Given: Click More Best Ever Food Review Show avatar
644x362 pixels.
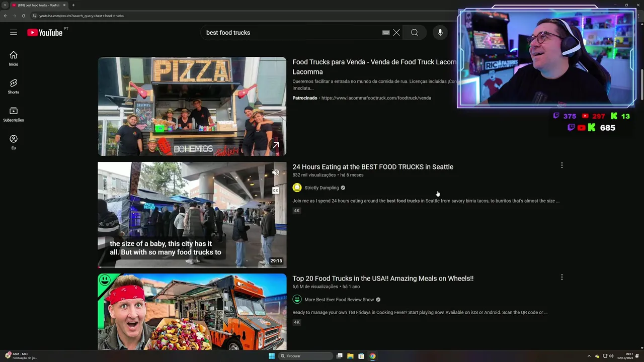Looking at the screenshot, I should coord(297,300).
